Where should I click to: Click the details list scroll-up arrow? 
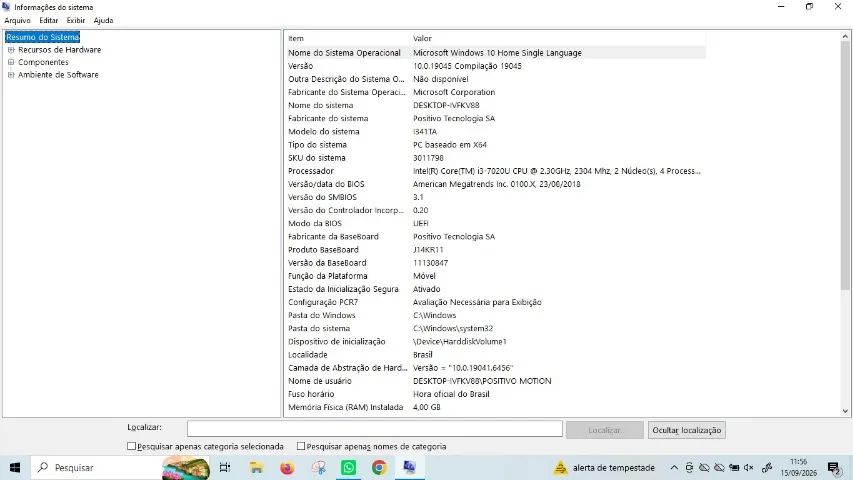845,36
